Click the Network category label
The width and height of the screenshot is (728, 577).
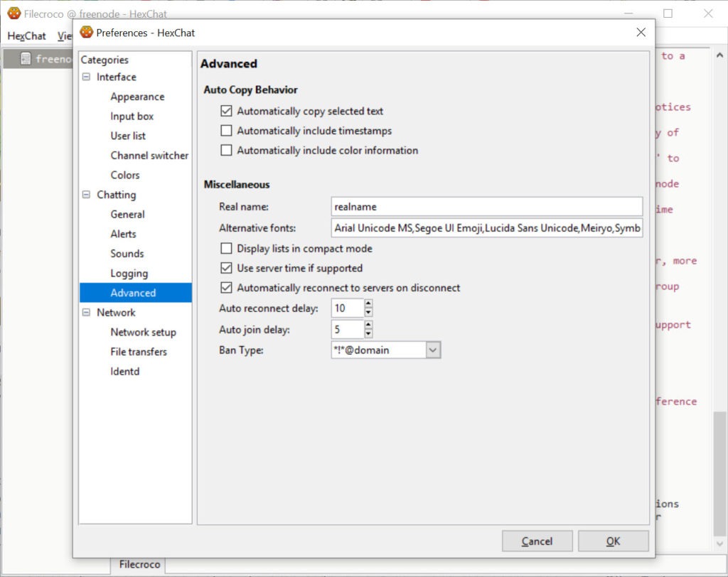[x=116, y=313]
